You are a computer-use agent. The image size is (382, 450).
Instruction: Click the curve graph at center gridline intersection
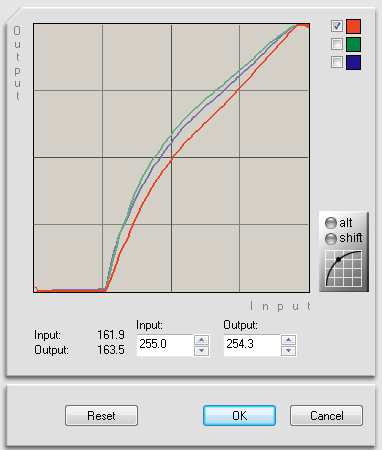click(x=172, y=157)
